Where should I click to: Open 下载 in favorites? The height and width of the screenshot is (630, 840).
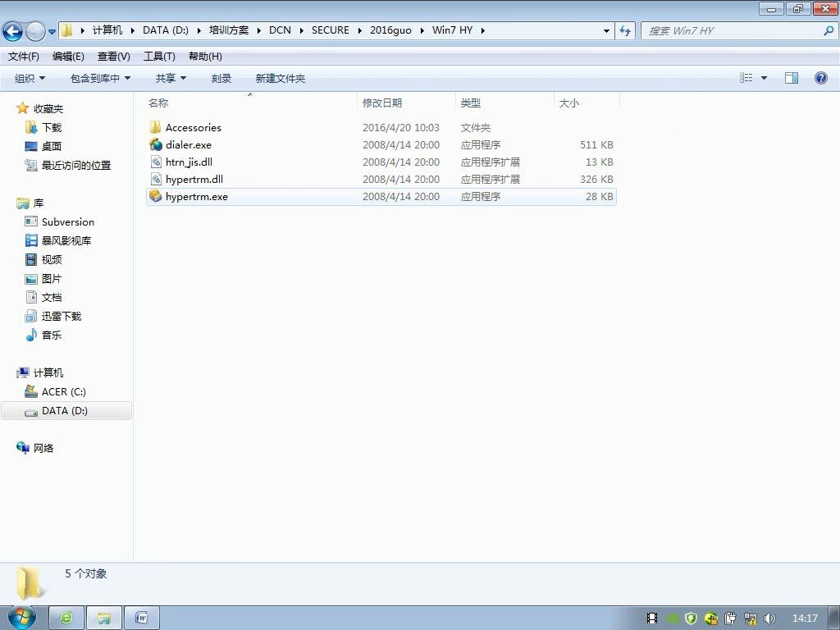(x=52, y=127)
